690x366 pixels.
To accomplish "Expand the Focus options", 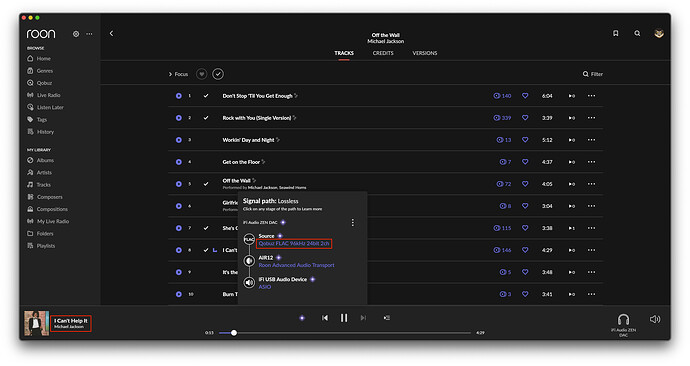I will pos(178,74).
